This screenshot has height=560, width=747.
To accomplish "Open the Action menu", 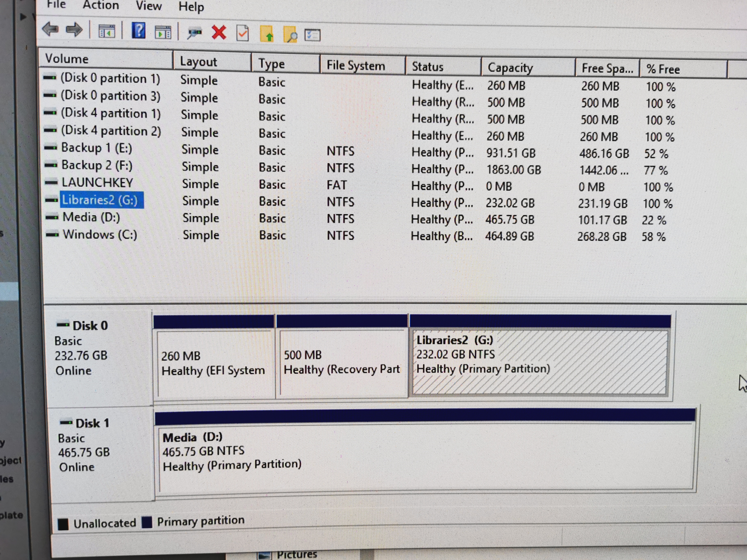I will click(101, 5).
